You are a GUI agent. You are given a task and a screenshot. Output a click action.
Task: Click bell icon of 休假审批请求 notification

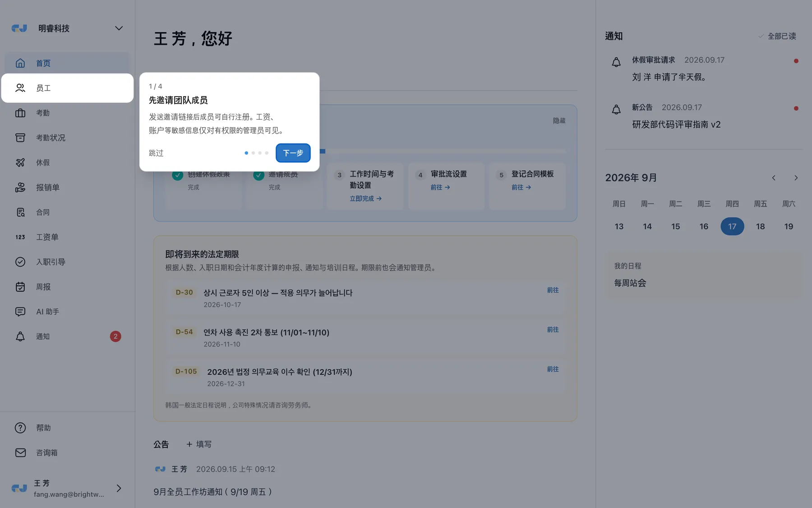click(616, 62)
